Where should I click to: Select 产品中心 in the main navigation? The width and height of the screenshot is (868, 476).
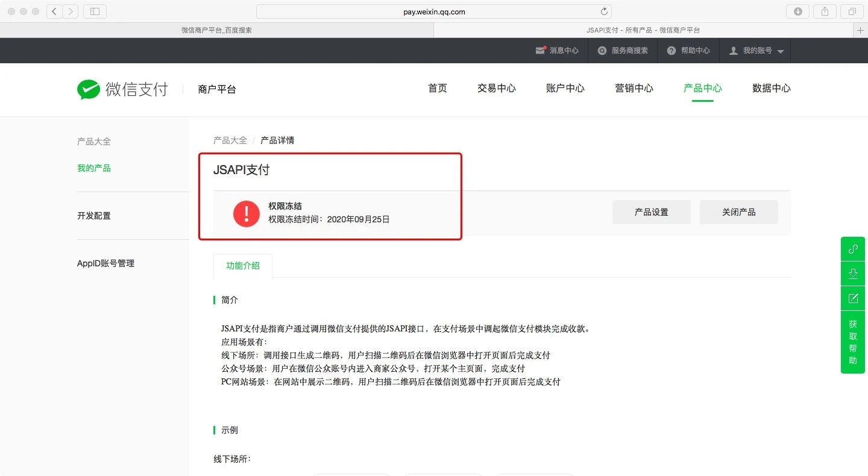(x=703, y=88)
